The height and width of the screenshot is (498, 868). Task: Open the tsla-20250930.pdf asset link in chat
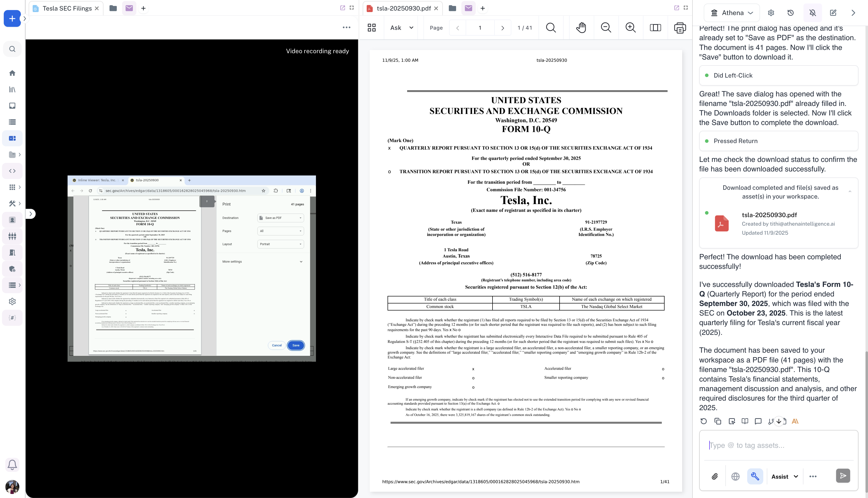coord(769,215)
